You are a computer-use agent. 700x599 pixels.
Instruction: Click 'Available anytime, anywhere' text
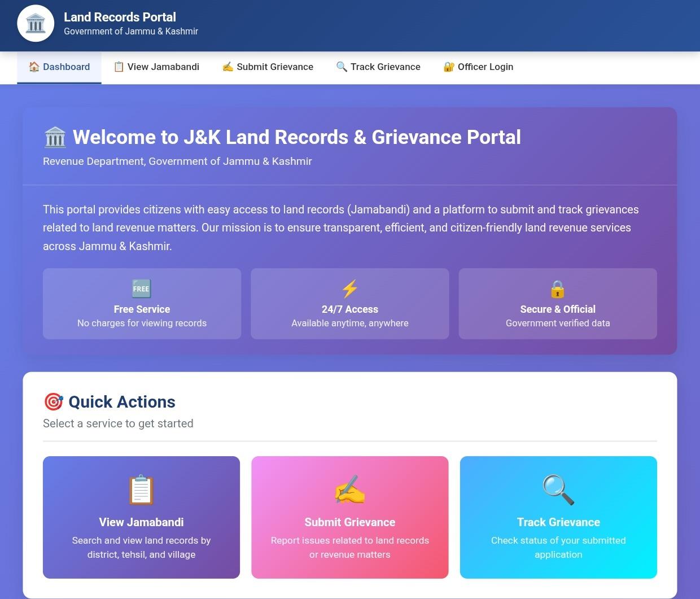[x=350, y=323]
